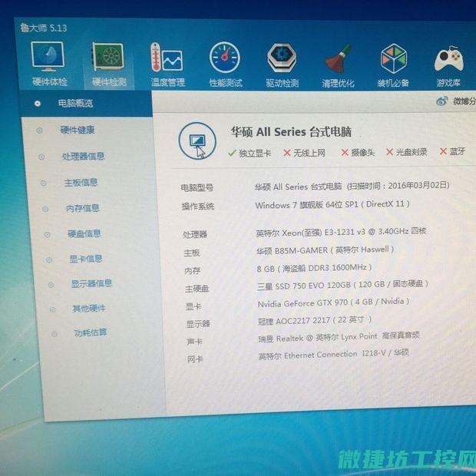Open 处理器信息 processor info
The image size is (476, 476).
(x=83, y=157)
